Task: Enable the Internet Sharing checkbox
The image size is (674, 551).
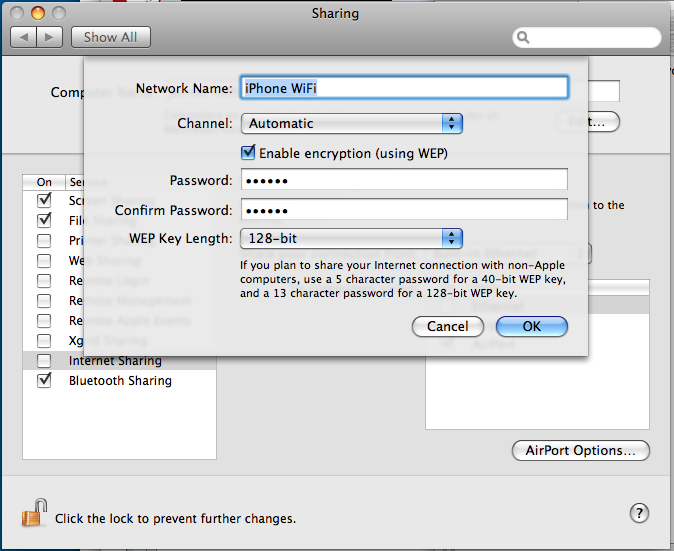Action: pyautogui.click(x=44, y=361)
